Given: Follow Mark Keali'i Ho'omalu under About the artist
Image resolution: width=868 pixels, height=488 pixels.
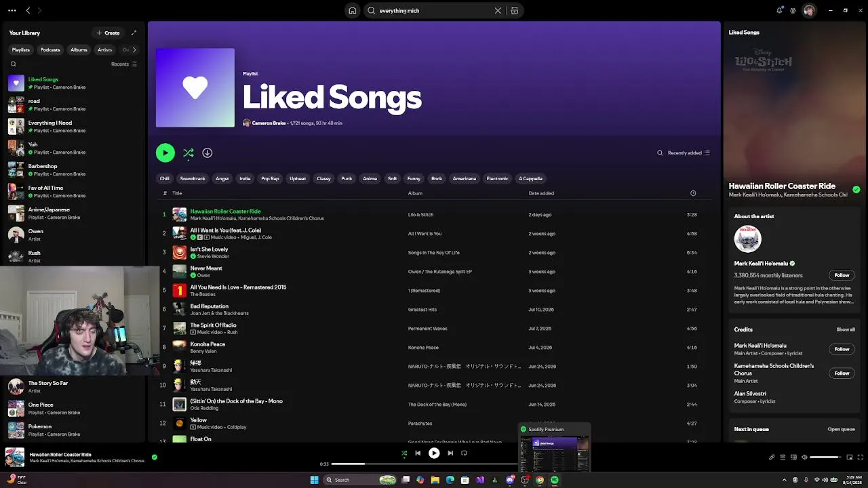Looking at the screenshot, I should [842, 275].
